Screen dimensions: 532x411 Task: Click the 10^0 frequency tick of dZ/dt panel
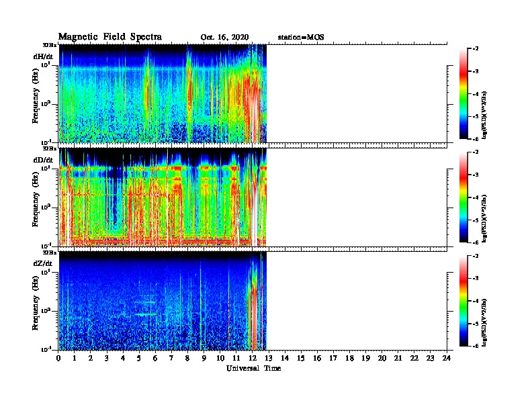click(46, 311)
